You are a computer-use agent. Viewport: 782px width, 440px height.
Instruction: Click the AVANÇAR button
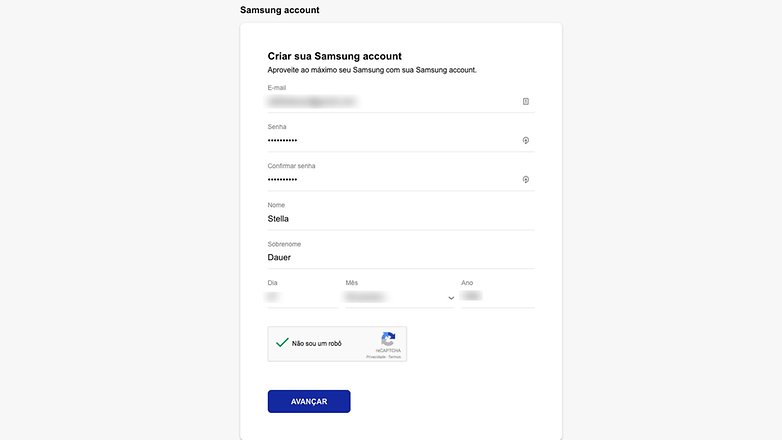pos(309,401)
